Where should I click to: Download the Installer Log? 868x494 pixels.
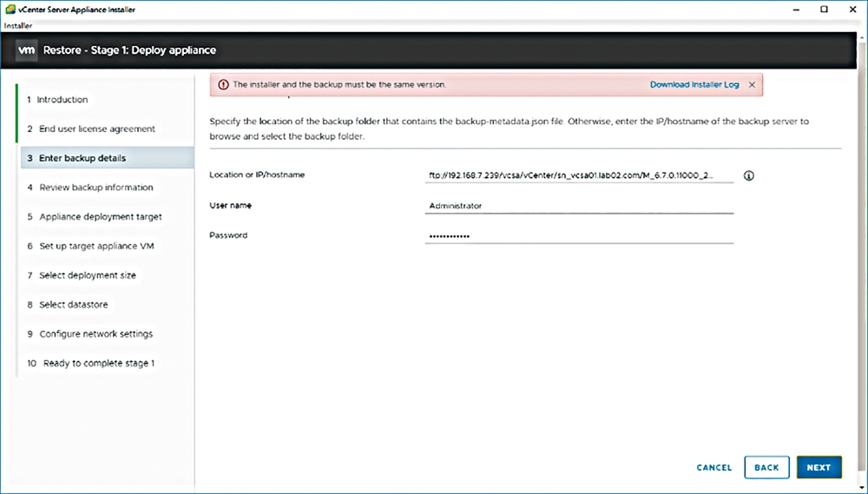point(694,85)
